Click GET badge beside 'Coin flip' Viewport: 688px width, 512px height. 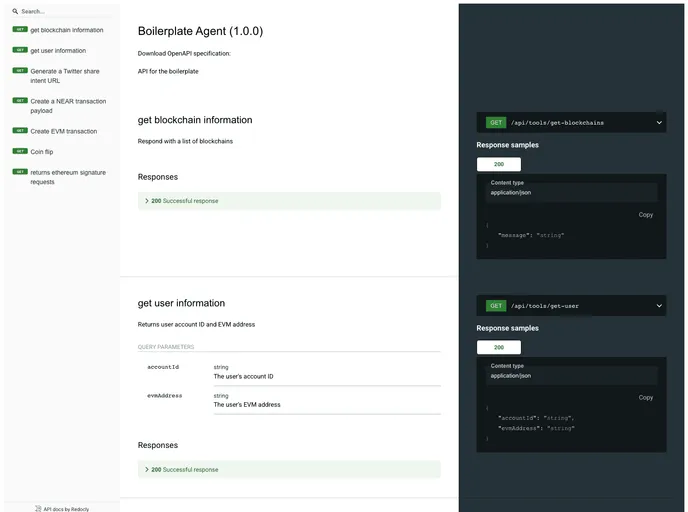[20, 151]
